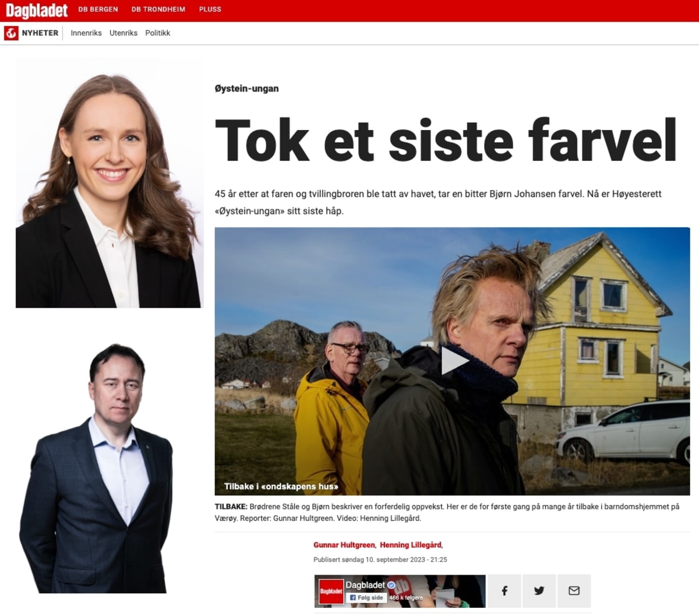Click the red Nyheter section icon
This screenshot has height=616, width=699.
click(11, 33)
